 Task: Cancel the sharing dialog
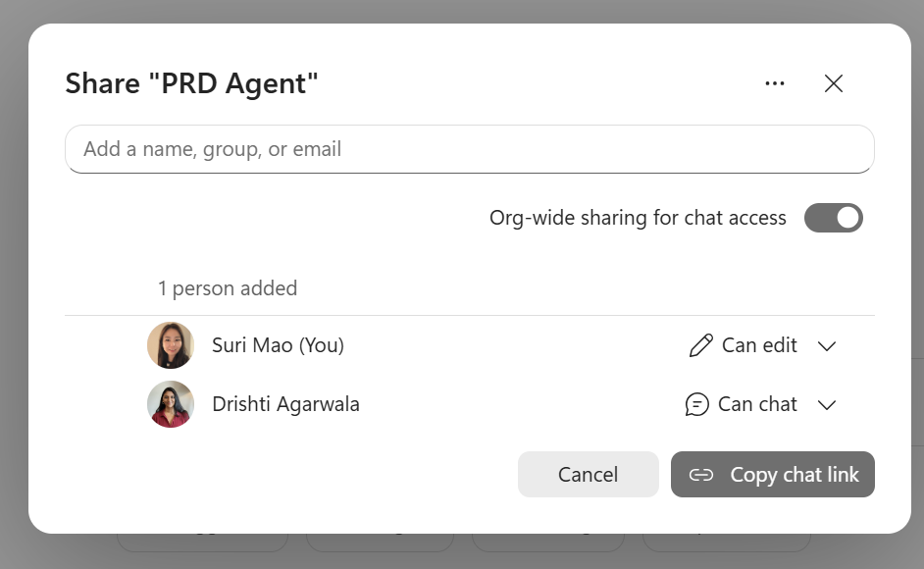[589, 474]
